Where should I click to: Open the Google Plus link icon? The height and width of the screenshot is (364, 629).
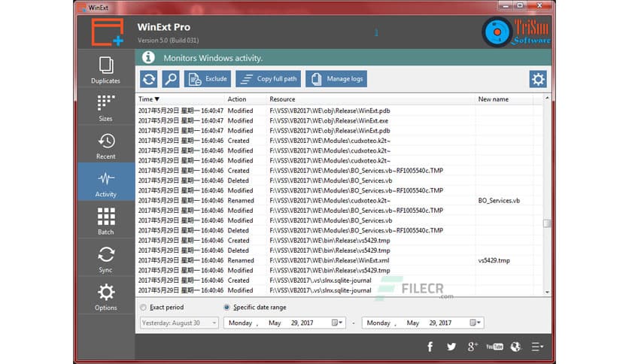[473, 347]
